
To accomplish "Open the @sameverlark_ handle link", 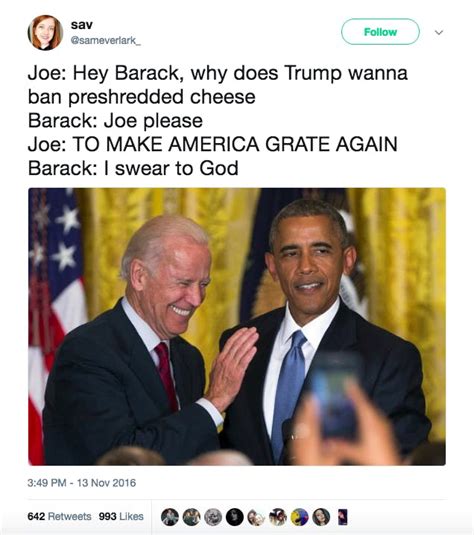I will [105, 41].
